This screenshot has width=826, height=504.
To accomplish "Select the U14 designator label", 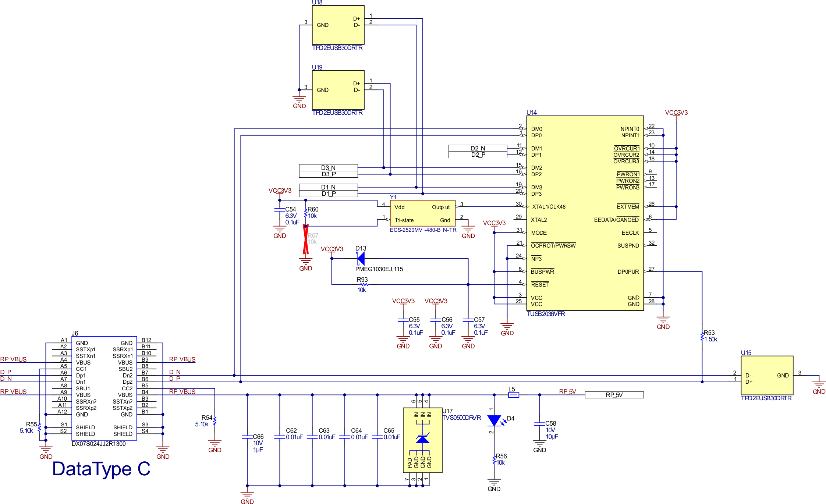I will (531, 113).
